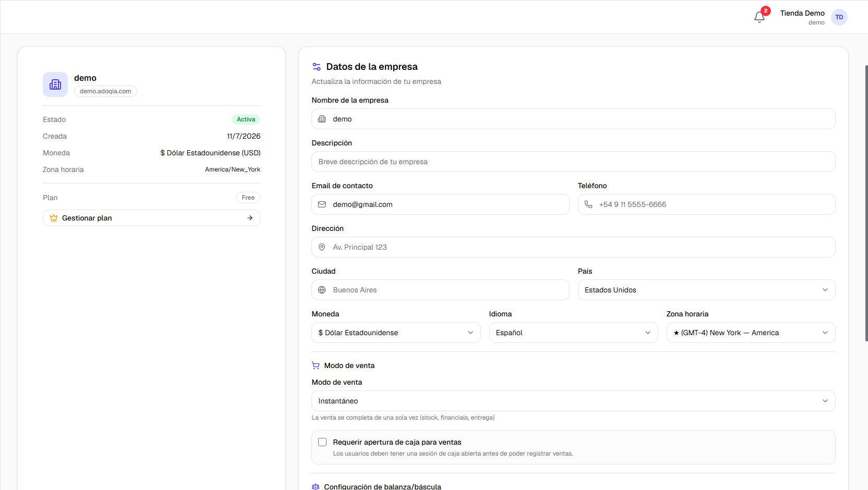The image size is (868, 490).
Task: Click the Modo de venta section heading
Action: 349,365
